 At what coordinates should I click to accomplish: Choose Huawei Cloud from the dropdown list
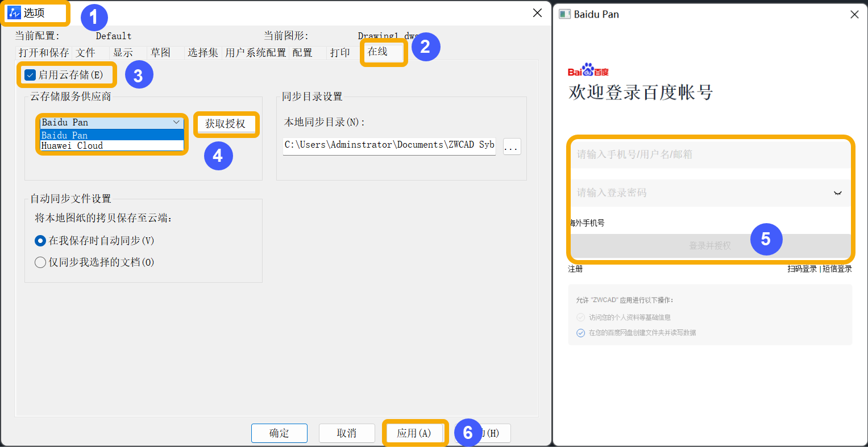pos(111,145)
